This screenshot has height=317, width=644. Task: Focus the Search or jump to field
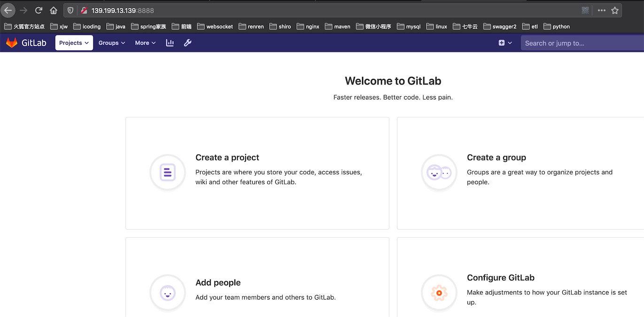pos(582,43)
